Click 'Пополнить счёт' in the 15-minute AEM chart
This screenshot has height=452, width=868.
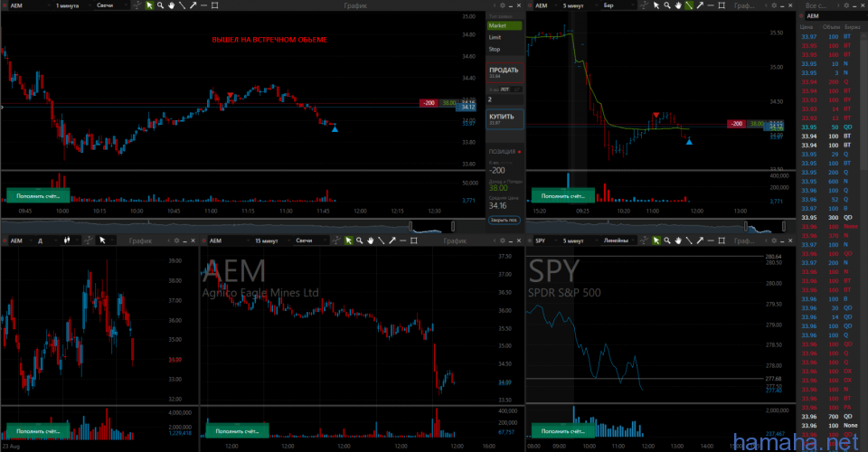click(x=237, y=431)
